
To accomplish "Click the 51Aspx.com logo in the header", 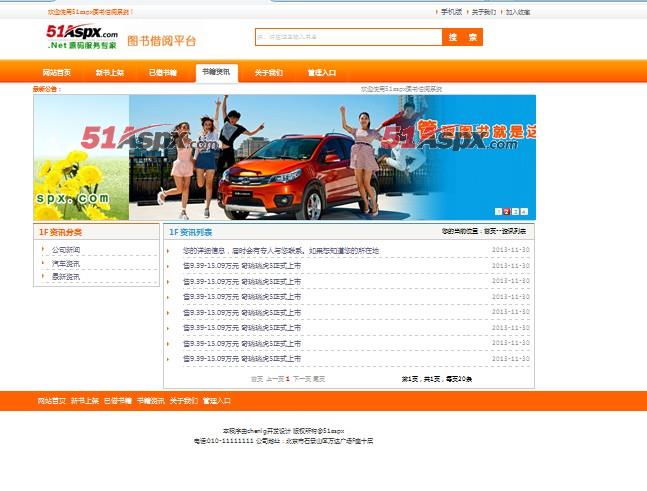I will [82, 37].
